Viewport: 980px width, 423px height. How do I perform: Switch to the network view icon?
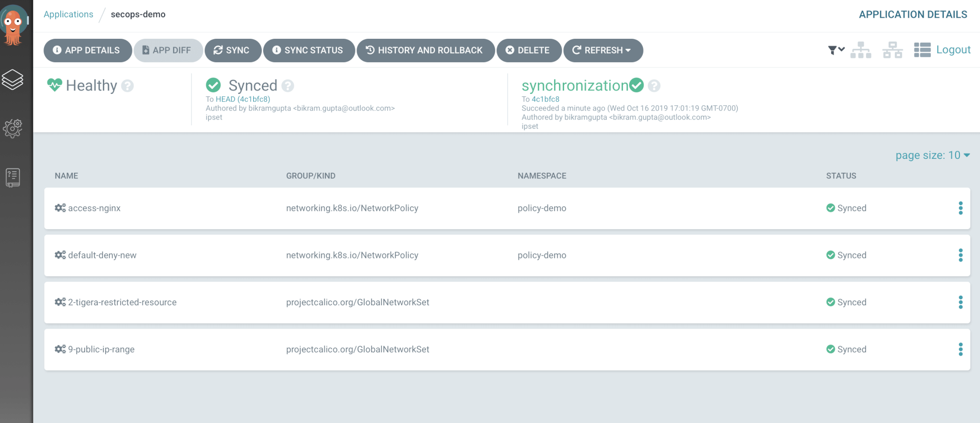(892, 50)
